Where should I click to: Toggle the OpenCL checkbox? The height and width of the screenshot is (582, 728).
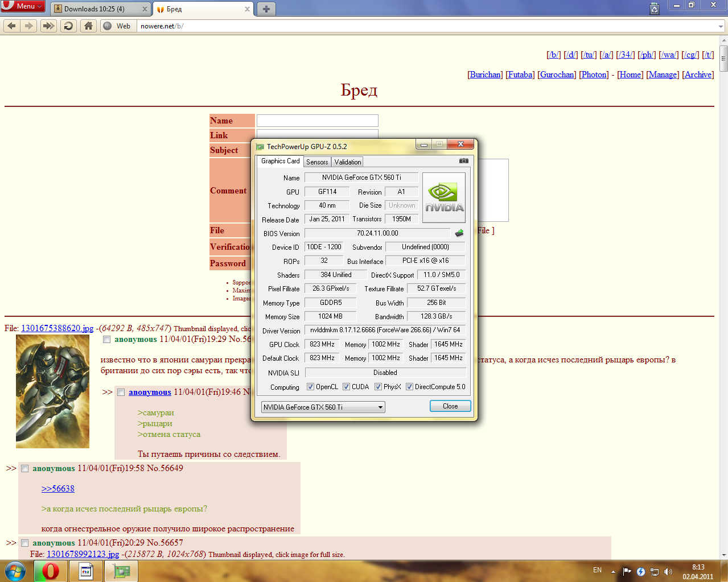point(310,387)
